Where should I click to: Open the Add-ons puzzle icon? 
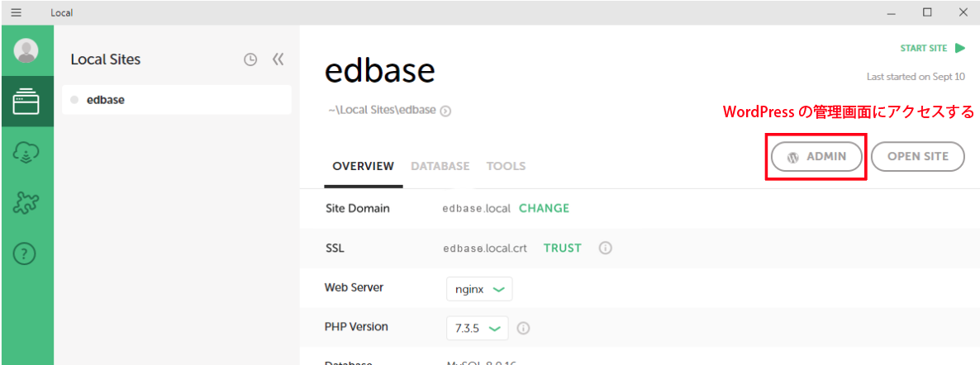26,203
